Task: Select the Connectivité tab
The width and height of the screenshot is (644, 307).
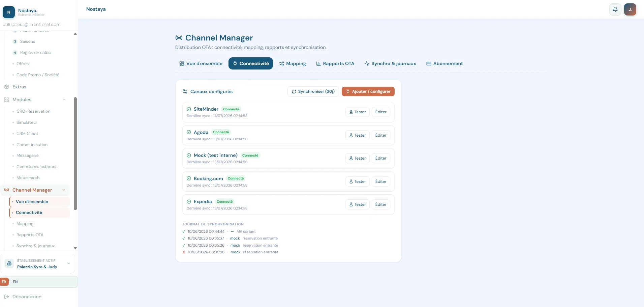Action: 251,63
